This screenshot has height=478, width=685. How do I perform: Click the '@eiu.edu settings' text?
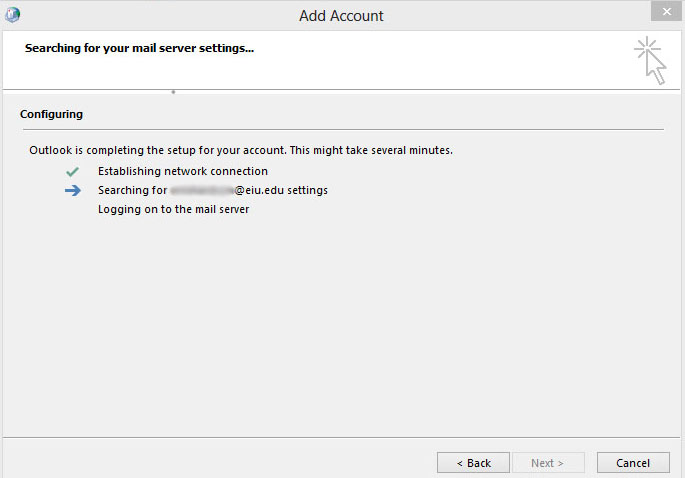pyautogui.click(x=281, y=190)
